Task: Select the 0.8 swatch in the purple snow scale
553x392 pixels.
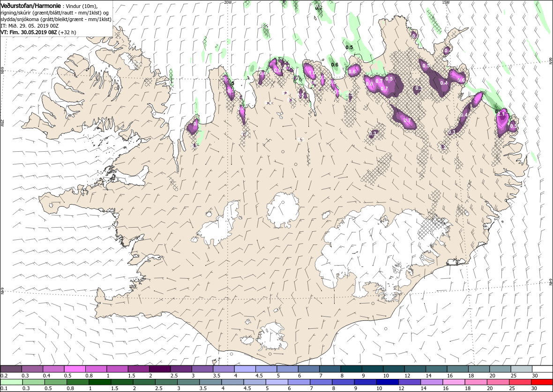Action: (96, 369)
